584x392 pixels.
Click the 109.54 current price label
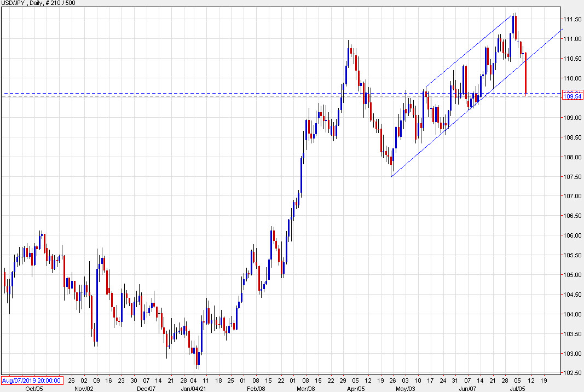click(x=573, y=96)
